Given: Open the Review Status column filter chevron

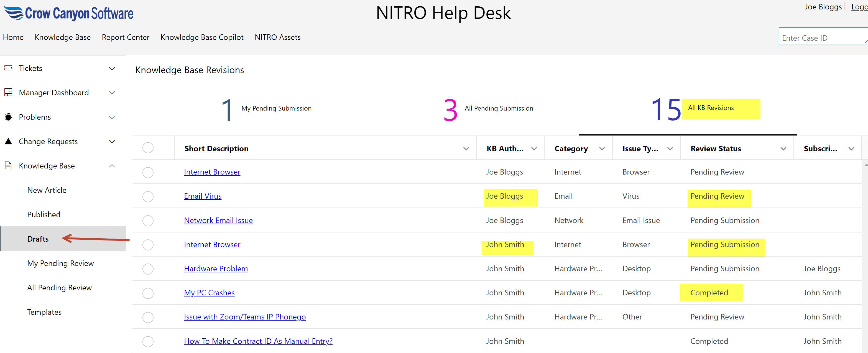Looking at the screenshot, I should coord(783,149).
